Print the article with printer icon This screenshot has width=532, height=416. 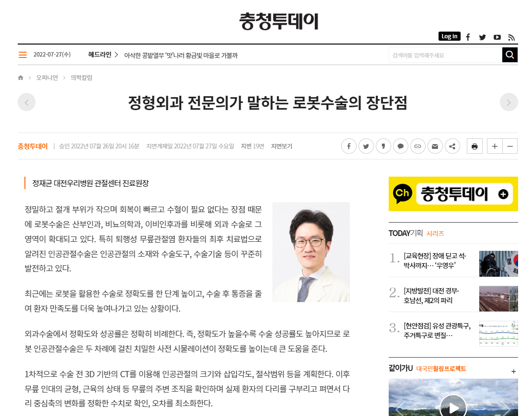click(474, 146)
